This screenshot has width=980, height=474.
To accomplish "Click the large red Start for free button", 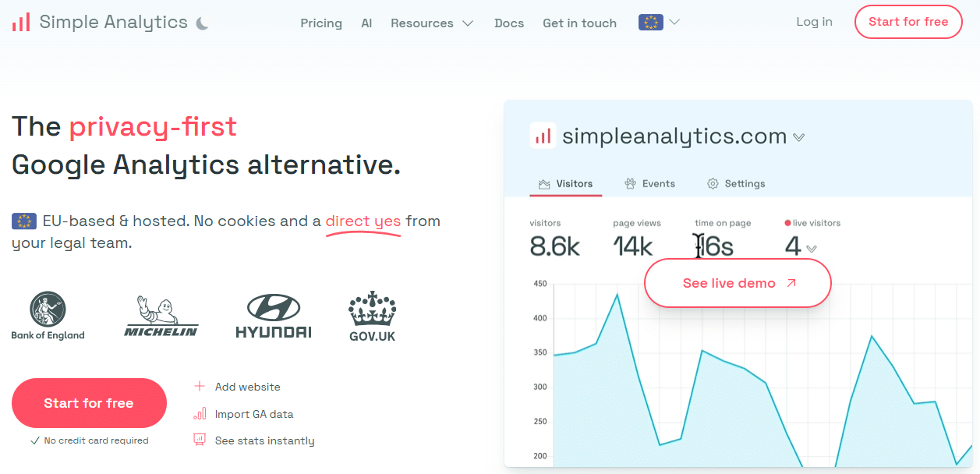I will pos(89,403).
